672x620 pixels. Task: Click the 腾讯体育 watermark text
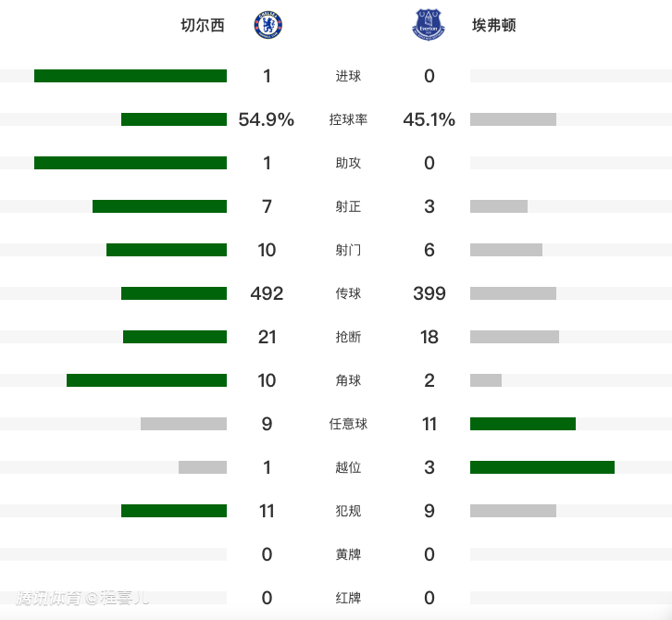click(48, 598)
